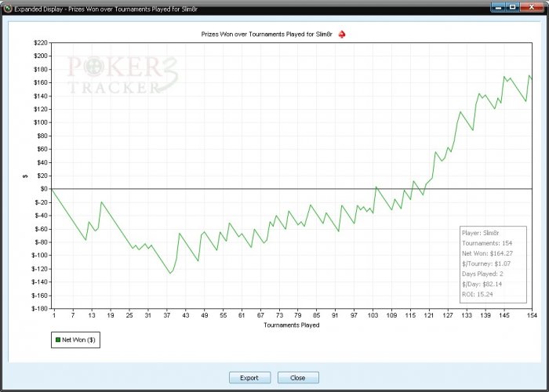
Task: Click 'Days Played: 2' in stats box
Action: (x=482, y=274)
